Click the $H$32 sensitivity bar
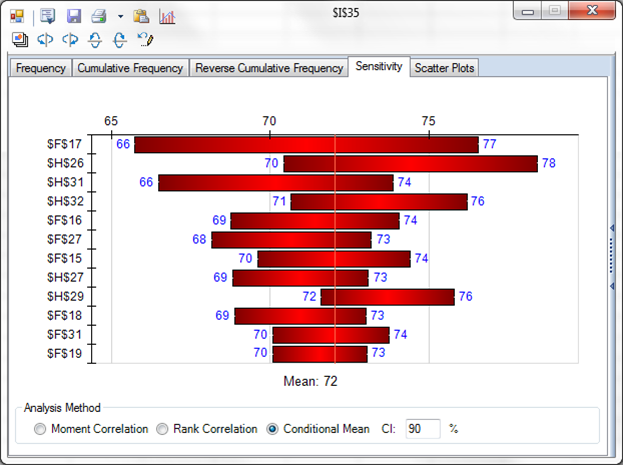623x465 pixels. click(x=379, y=202)
